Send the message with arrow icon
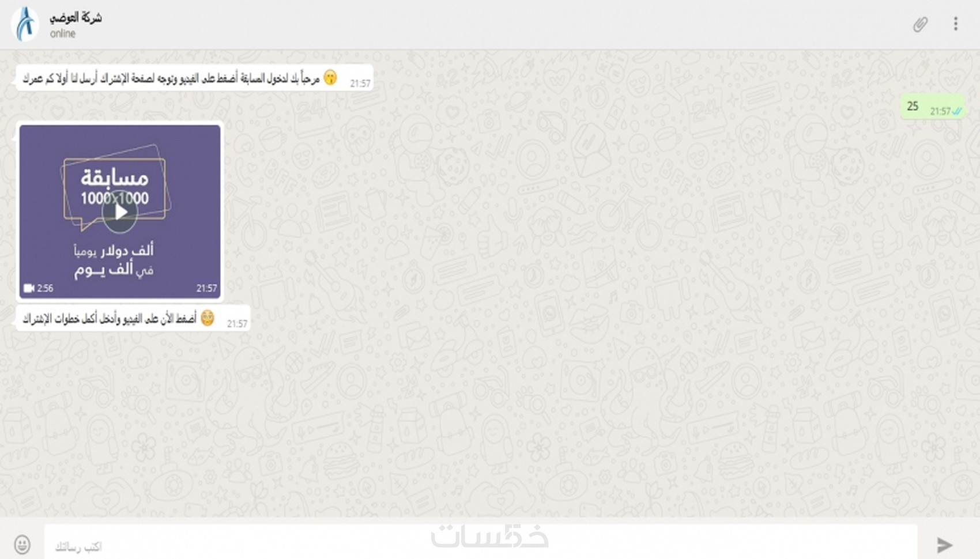980x559 pixels. tap(944, 545)
